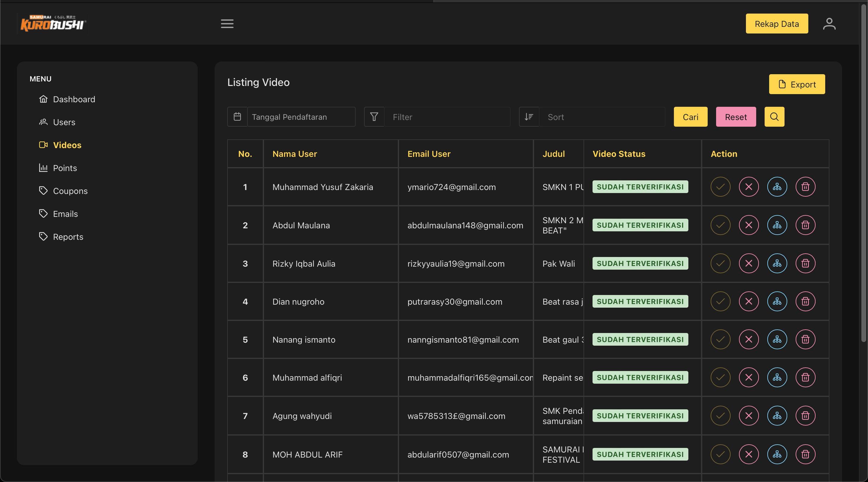Click email ymario724@gmail.com
The height and width of the screenshot is (482, 868).
(x=451, y=187)
